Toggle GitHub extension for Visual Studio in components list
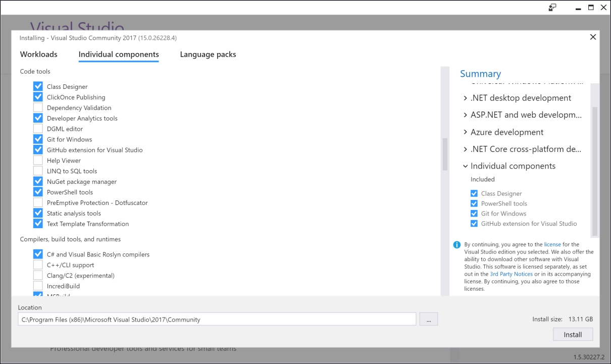The height and width of the screenshot is (364, 611). pyautogui.click(x=38, y=150)
